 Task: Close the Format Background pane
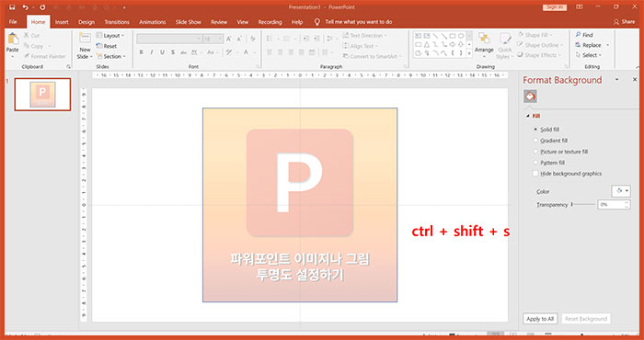click(635, 80)
